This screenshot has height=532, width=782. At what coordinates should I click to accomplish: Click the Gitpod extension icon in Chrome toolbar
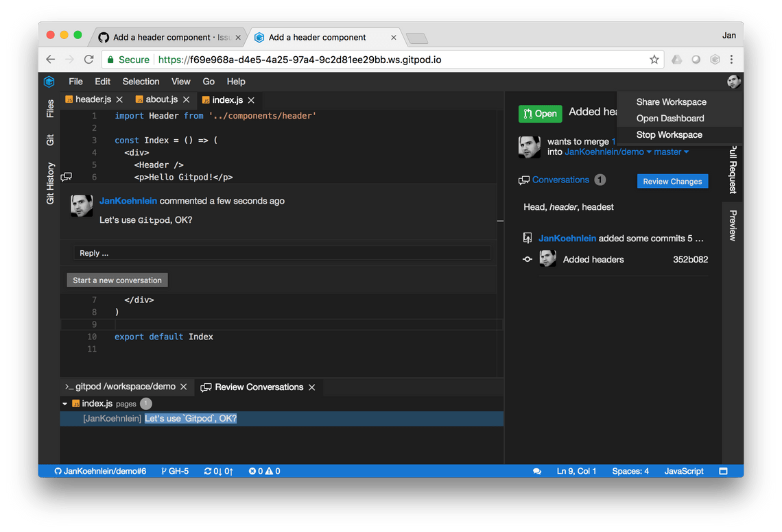point(715,60)
